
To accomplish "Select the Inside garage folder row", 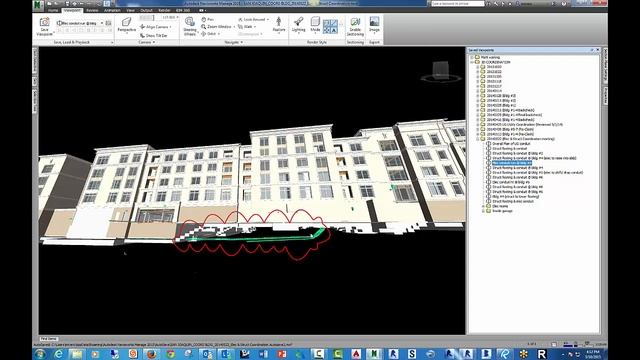I will point(502,211).
